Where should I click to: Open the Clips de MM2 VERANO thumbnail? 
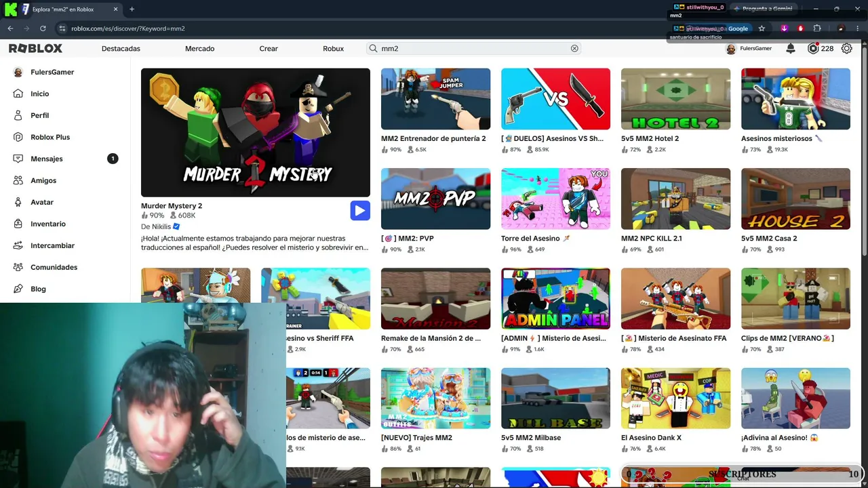(795, 299)
